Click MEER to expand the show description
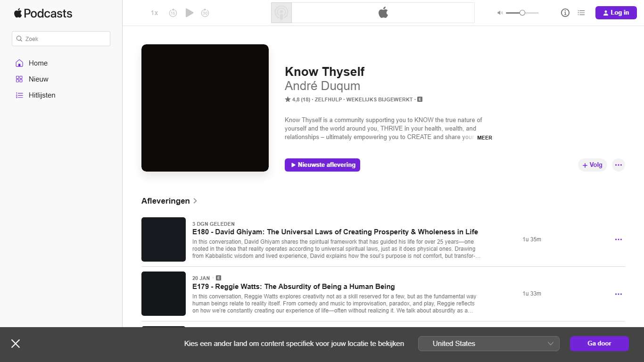Image resolution: width=644 pixels, height=362 pixels. 485,138
